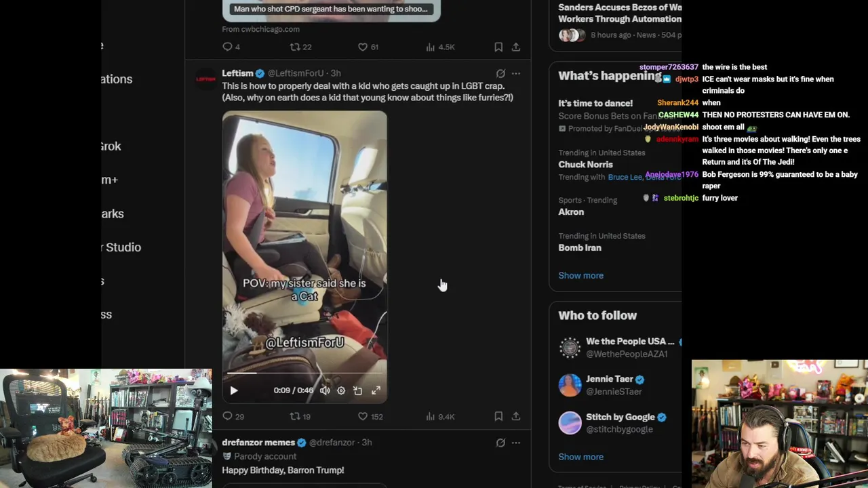Like the Leftism post with 152 likes

coord(370,416)
